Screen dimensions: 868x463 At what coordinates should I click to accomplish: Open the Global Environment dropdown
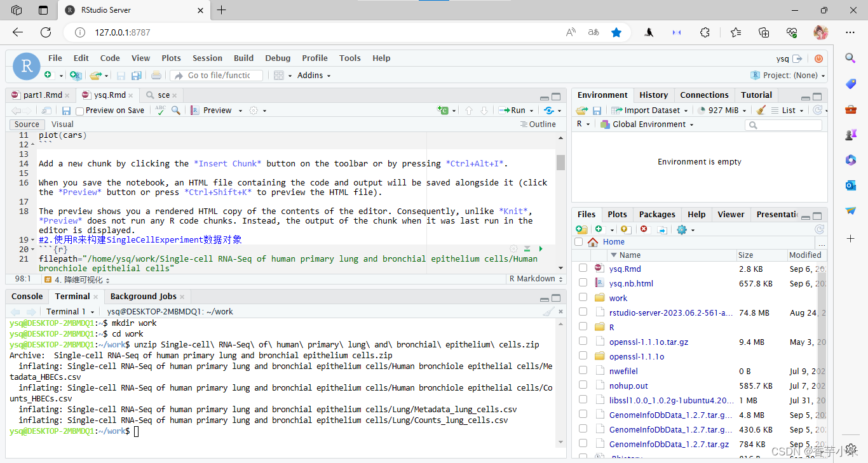647,124
